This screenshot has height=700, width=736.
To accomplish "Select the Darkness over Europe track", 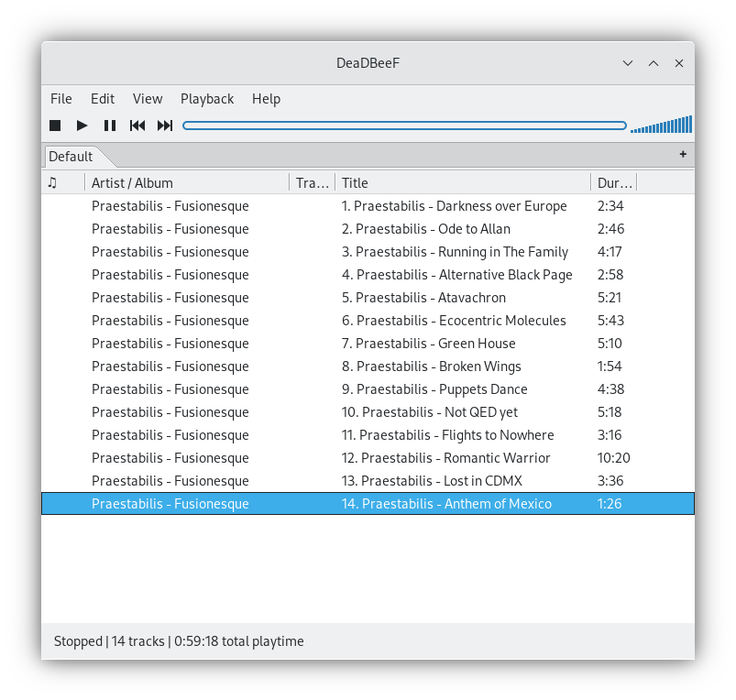I will [x=455, y=206].
